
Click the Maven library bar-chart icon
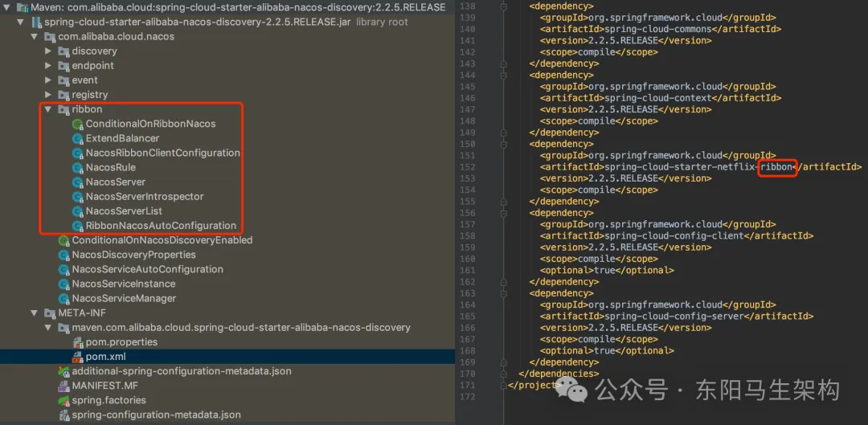point(23,8)
